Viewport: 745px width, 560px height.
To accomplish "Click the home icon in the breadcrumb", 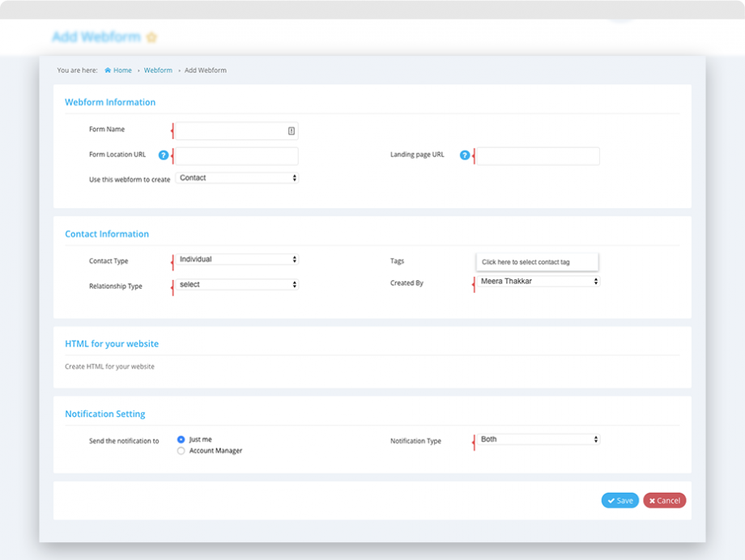I will click(x=109, y=70).
